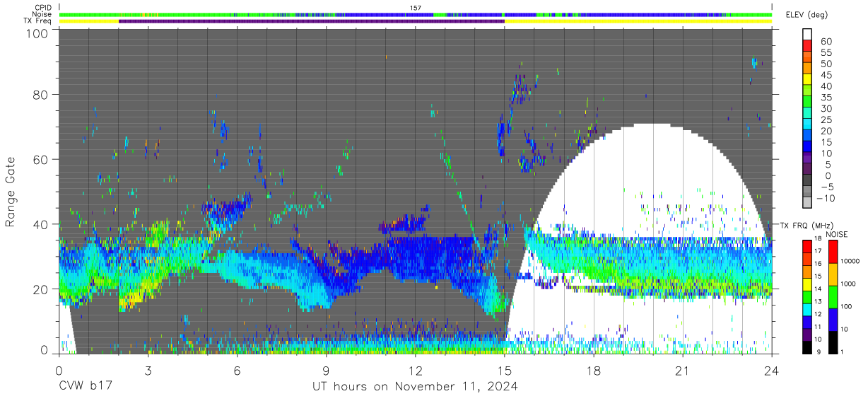Select the purple segment of the TX Freq bar
Screen dimensions: 868x401
click(x=311, y=21)
